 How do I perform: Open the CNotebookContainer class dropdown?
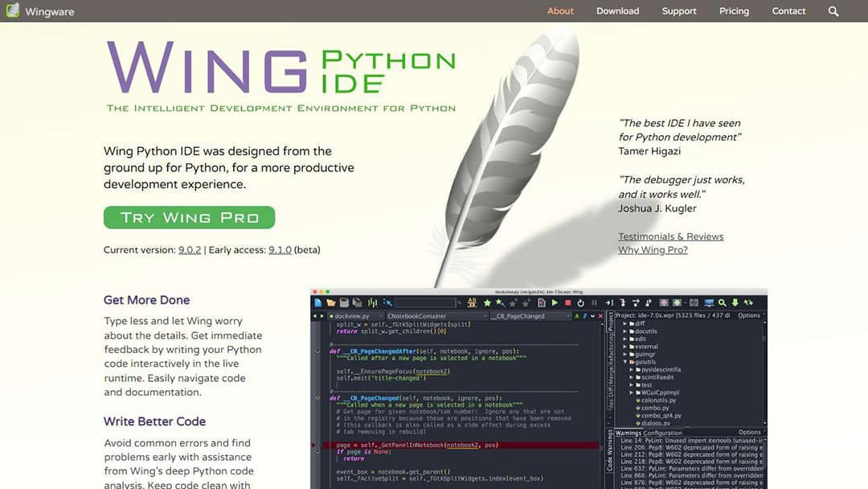[x=436, y=316]
